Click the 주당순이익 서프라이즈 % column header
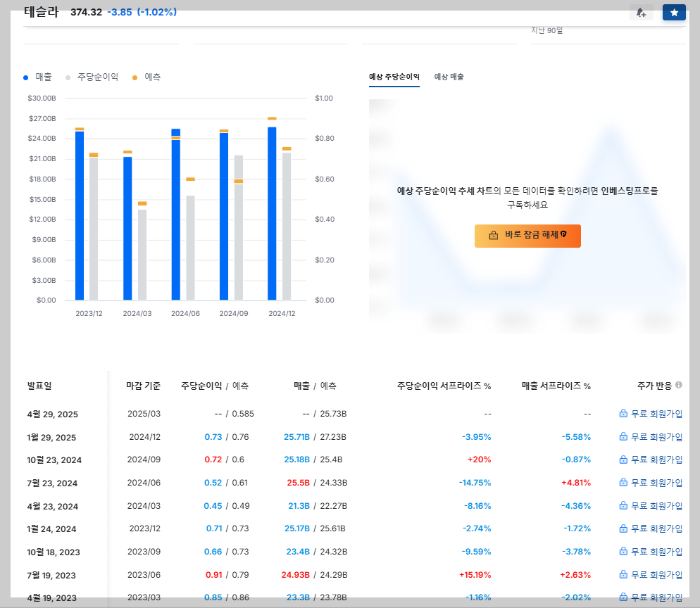Screen dimensions: 700x608 point(444,386)
